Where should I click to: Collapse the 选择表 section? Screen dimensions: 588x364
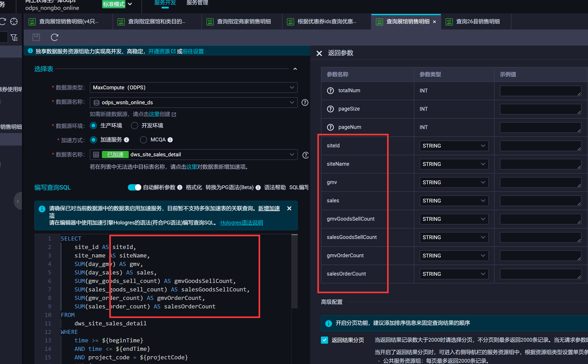[x=295, y=69]
